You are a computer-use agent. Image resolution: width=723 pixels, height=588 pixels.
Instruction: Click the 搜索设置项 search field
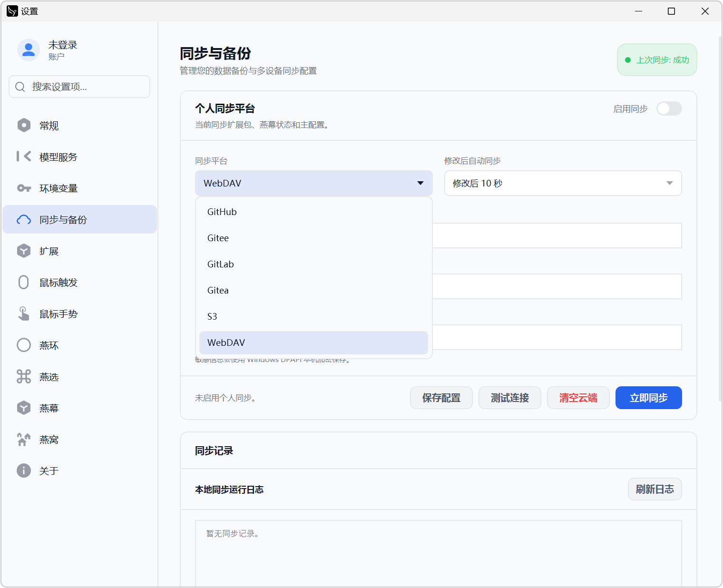(79, 87)
